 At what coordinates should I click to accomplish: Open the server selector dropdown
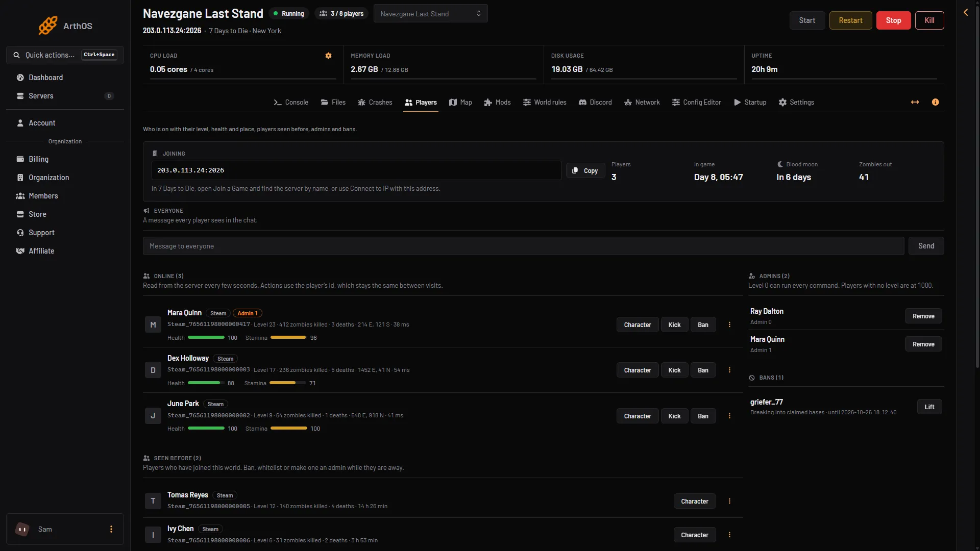point(430,14)
